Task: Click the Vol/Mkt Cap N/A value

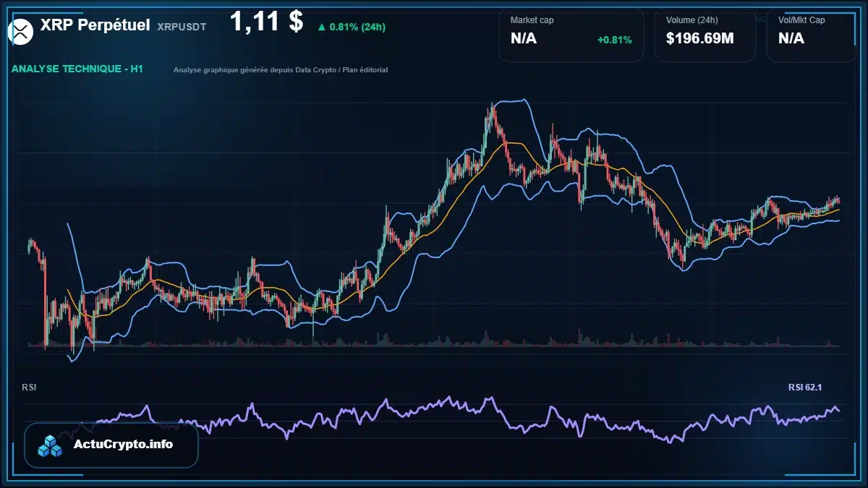Action: (791, 38)
